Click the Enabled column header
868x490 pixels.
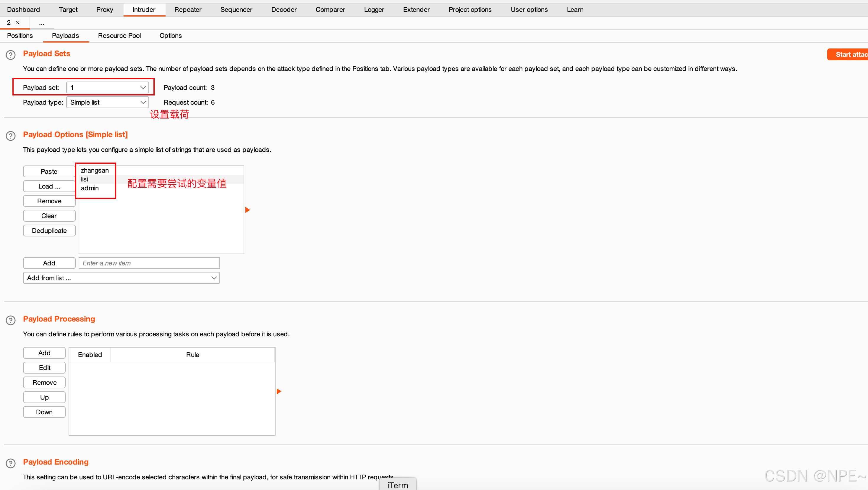click(x=90, y=355)
